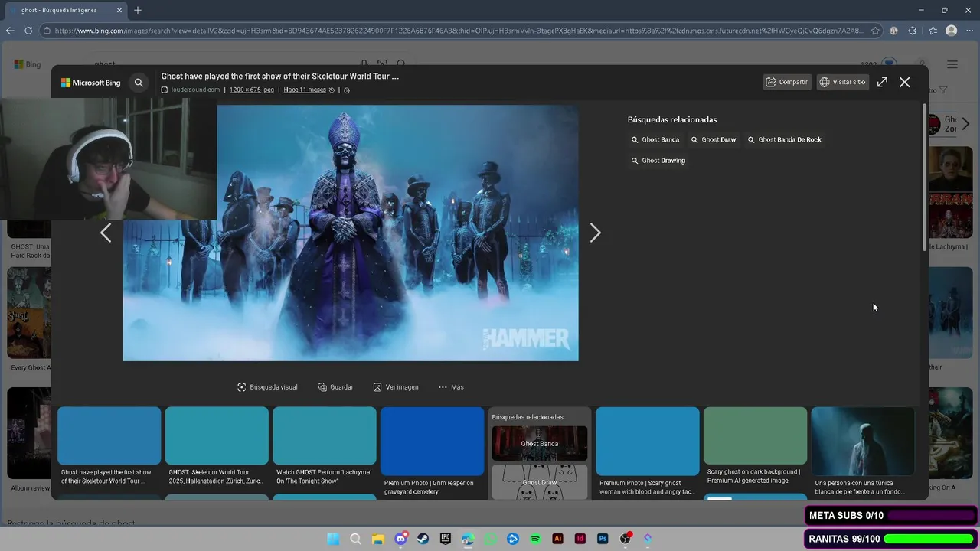Open Adobe InDesign from taskbar
The height and width of the screenshot is (551, 980).
580,539
